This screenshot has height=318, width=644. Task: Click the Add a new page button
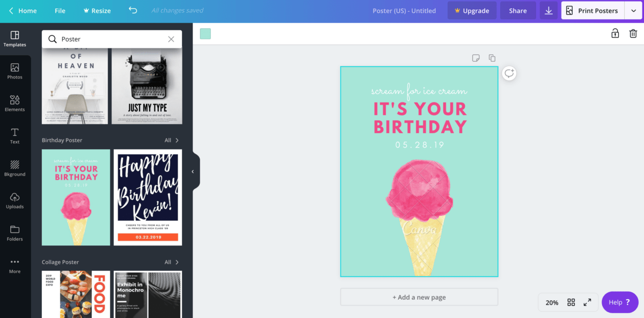coord(419,297)
